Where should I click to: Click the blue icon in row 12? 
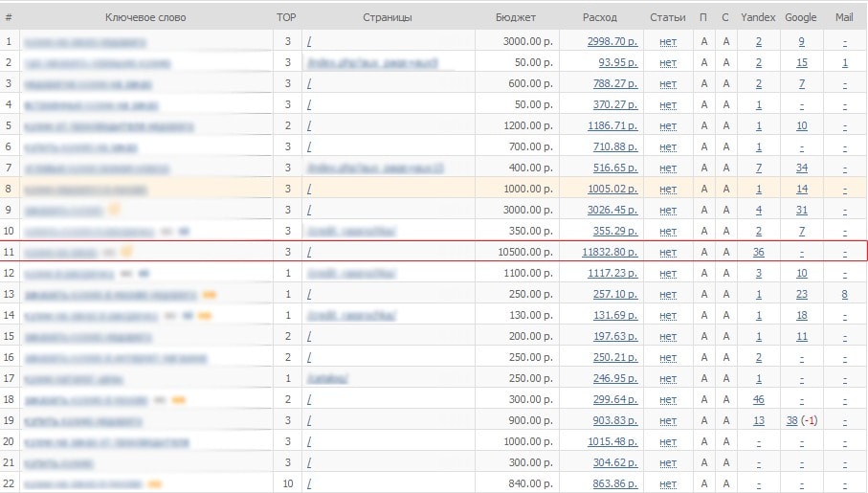coord(145,273)
